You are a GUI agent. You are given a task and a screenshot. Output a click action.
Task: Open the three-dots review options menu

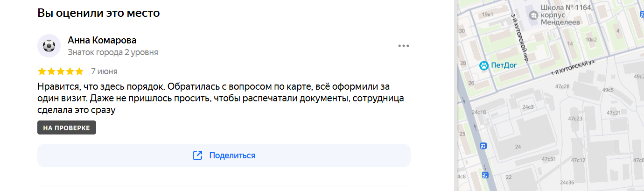[x=403, y=46]
